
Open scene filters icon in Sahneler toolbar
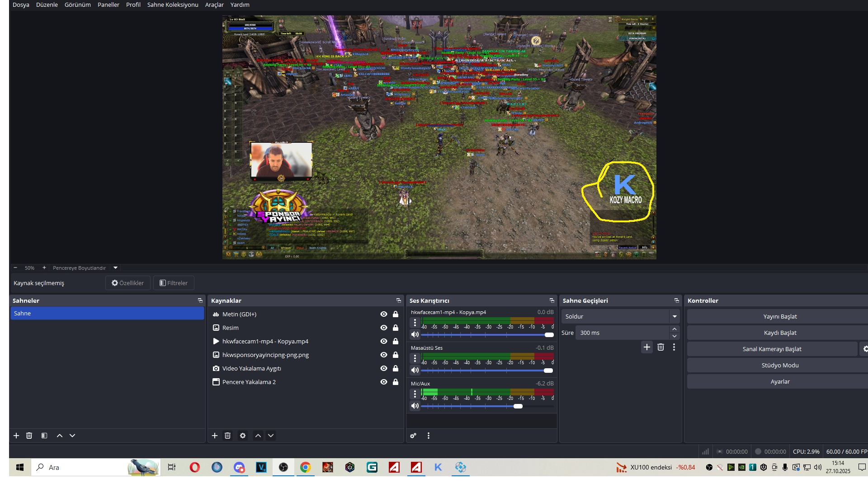pos(44,436)
